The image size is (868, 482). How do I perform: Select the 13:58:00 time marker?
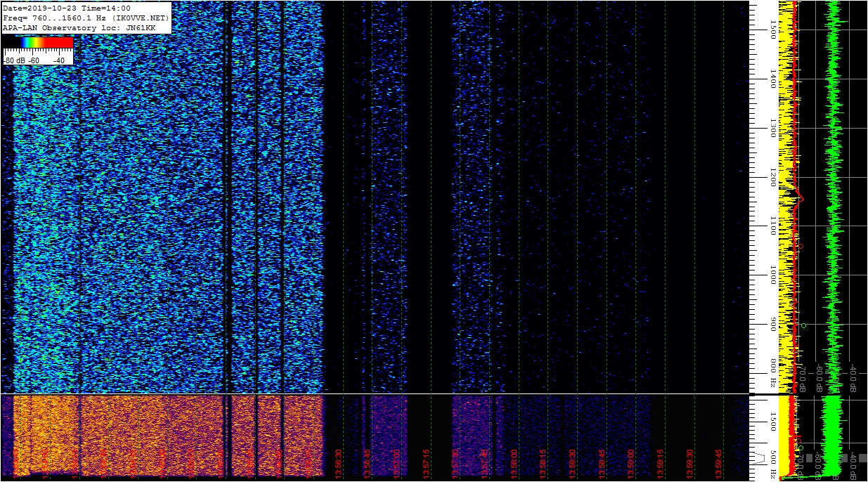click(514, 464)
